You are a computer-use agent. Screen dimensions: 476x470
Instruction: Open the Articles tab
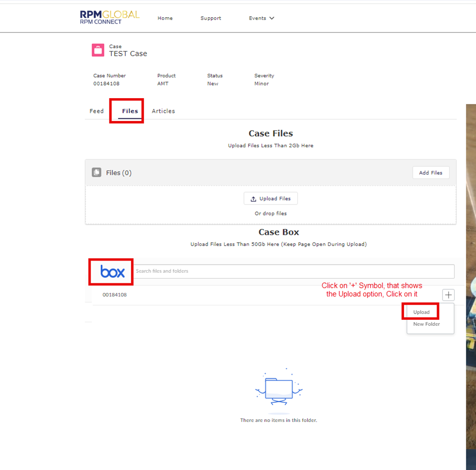163,111
